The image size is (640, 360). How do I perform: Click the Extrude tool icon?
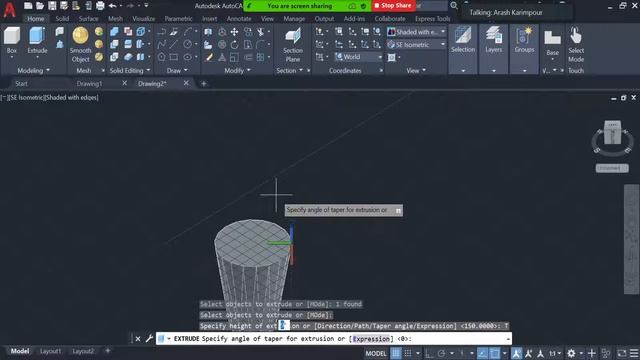(37, 36)
